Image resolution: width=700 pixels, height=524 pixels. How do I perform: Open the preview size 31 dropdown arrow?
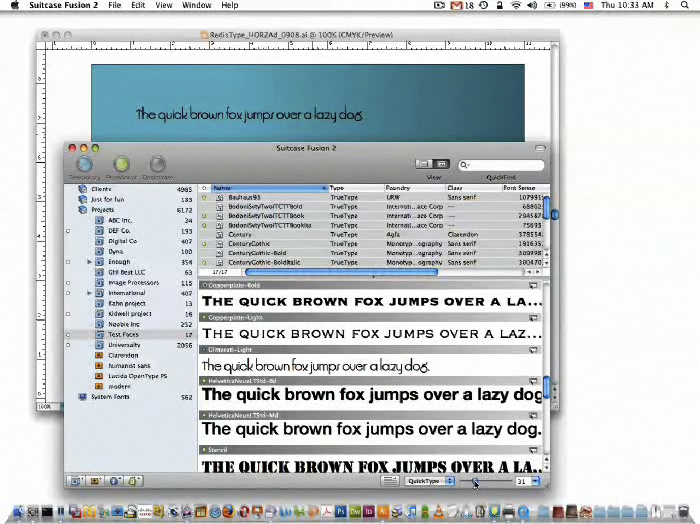click(535, 481)
